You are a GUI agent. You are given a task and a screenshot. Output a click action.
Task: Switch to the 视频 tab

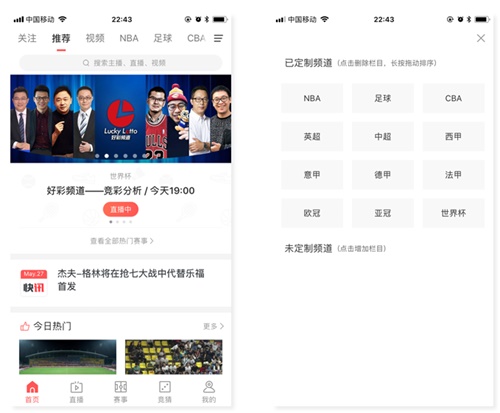pyautogui.click(x=95, y=38)
